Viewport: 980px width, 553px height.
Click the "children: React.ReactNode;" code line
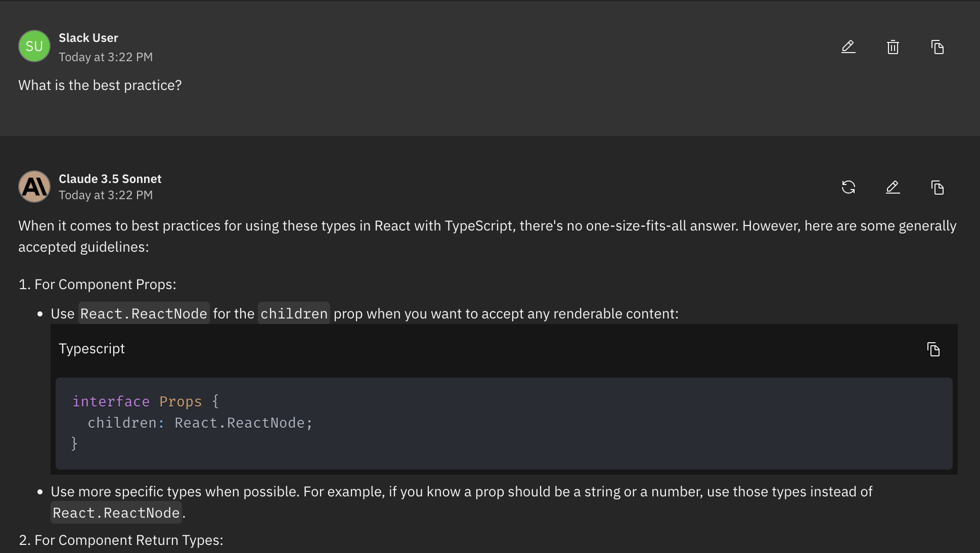coord(200,423)
